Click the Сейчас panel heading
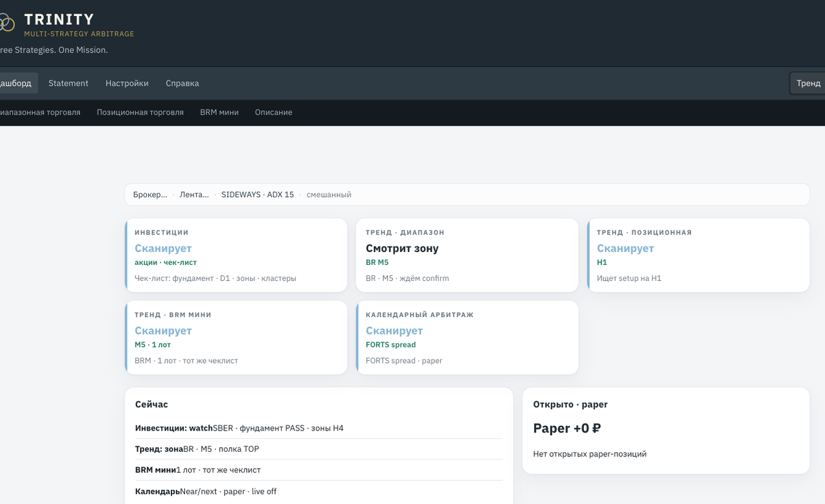The image size is (825, 504). click(151, 405)
